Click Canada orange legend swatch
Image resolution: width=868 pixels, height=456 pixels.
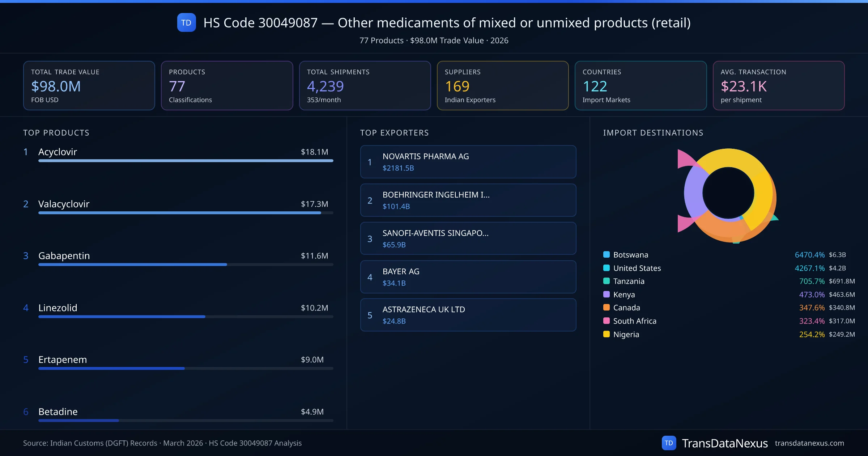607,307
